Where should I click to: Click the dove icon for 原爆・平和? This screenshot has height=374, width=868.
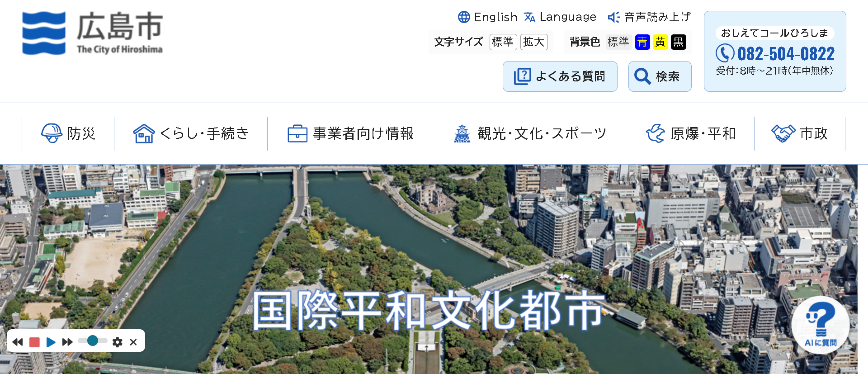tap(656, 133)
